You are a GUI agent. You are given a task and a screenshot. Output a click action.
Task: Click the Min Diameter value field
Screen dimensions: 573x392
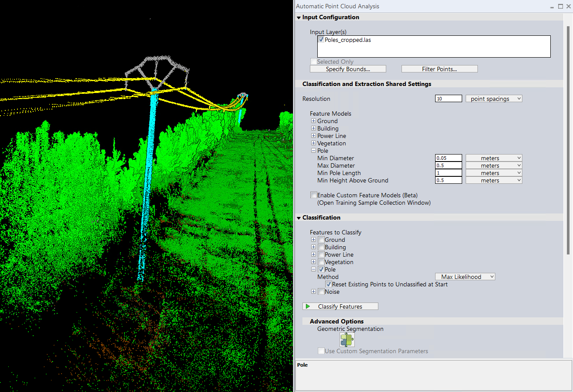coord(449,158)
